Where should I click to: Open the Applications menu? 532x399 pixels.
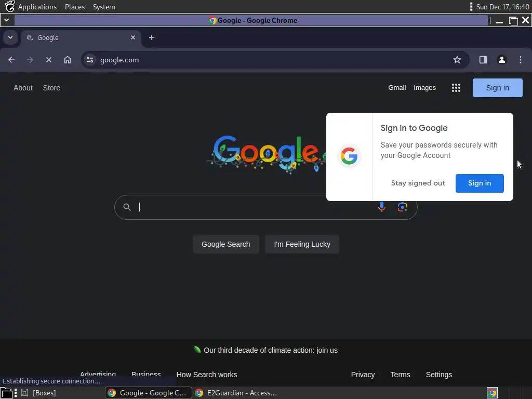coord(37,7)
